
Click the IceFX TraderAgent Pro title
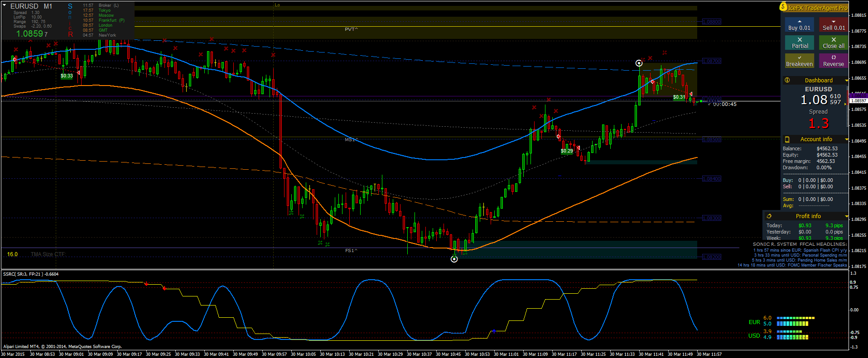pyautogui.click(x=817, y=8)
